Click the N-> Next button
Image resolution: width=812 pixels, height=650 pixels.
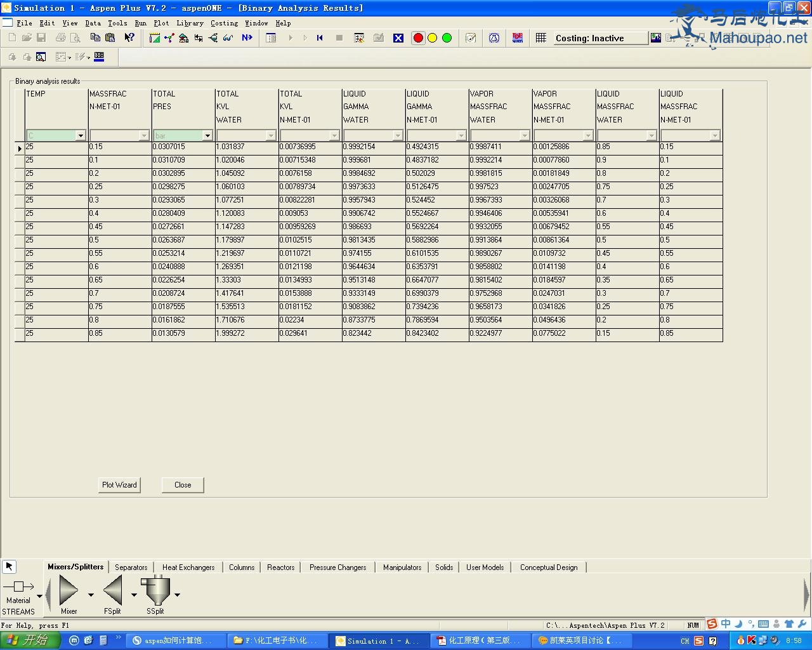click(x=247, y=38)
